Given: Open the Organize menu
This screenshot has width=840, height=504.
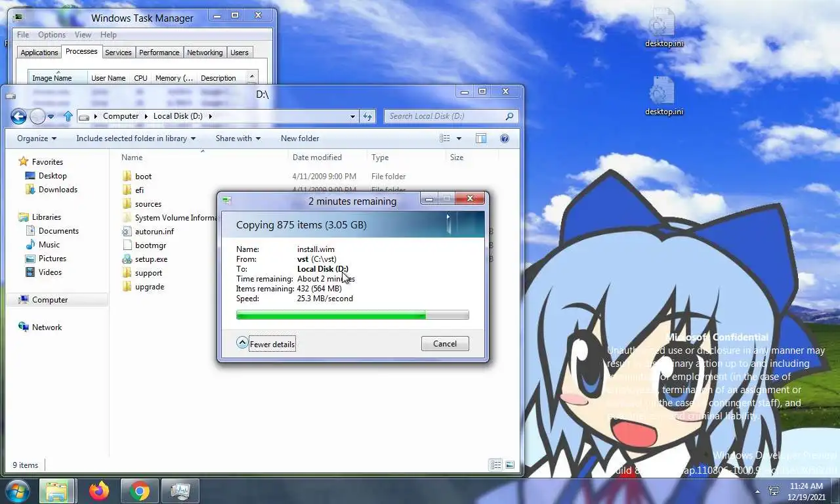Looking at the screenshot, I should [37, 138].
